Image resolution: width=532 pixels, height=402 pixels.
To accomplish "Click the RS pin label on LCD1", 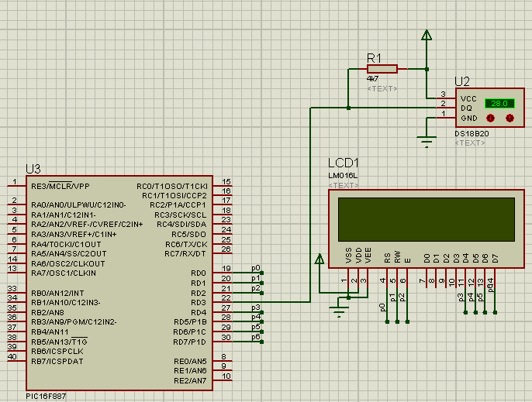I will [388, 258].
